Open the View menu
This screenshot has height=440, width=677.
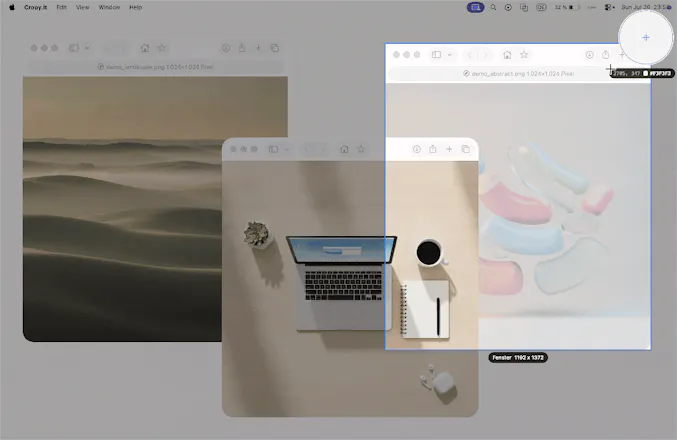(x=82, y=7)
